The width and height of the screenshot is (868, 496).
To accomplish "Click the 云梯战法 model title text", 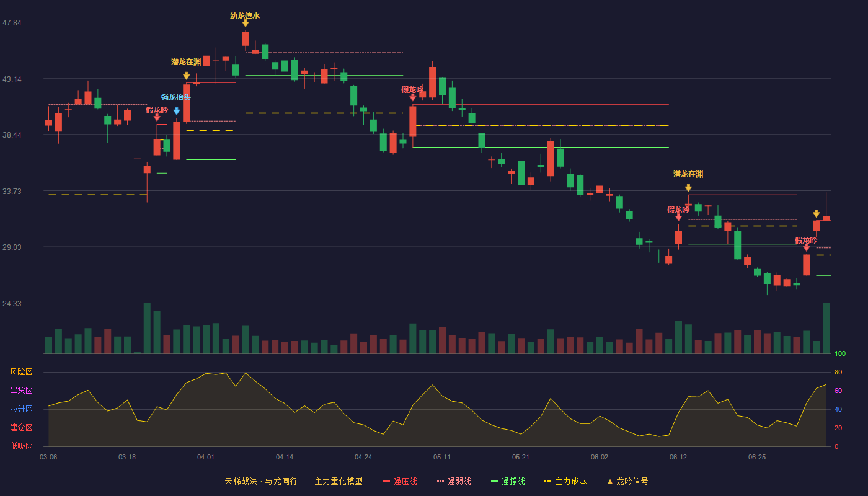I will (x=293, y=481).
